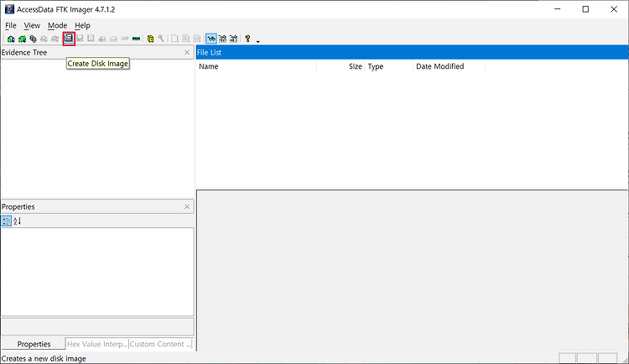629x364 pixels.
Task: Sort File List by Type column
Action: pos(388,66)
